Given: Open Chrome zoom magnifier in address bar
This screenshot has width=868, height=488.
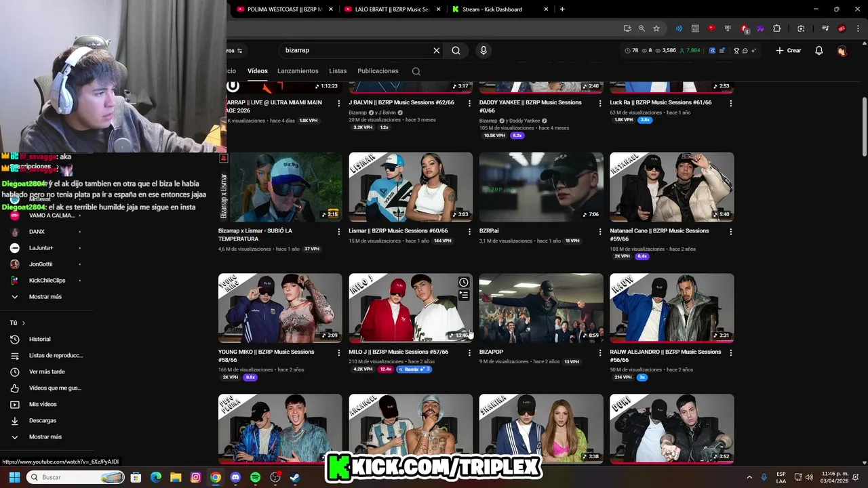Looking at the screenshot, I should 642,28.
